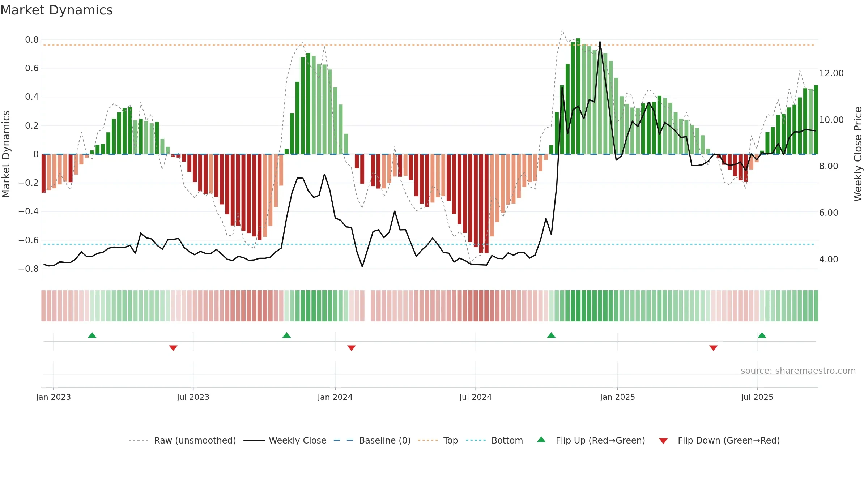Viewport: 868px width, 488px height.
Task: Click the Weekly Close Price axis title
Action: (x=858, y=154)
